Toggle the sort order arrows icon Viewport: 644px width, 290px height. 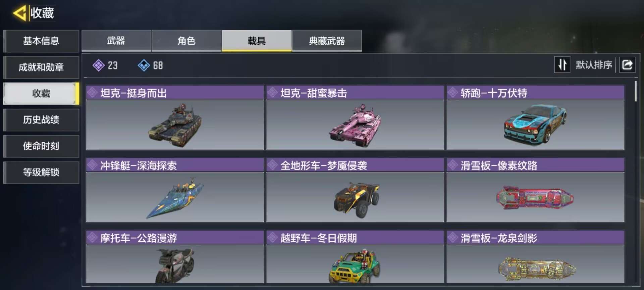pyautogui.click(x=562, y=64)
